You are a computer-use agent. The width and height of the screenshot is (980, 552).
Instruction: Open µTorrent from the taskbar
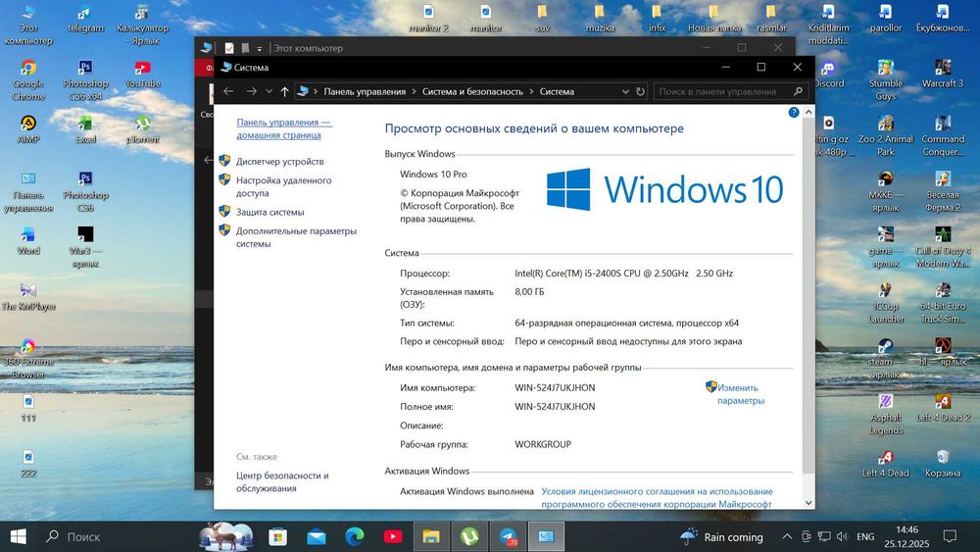tap(469, 536)
